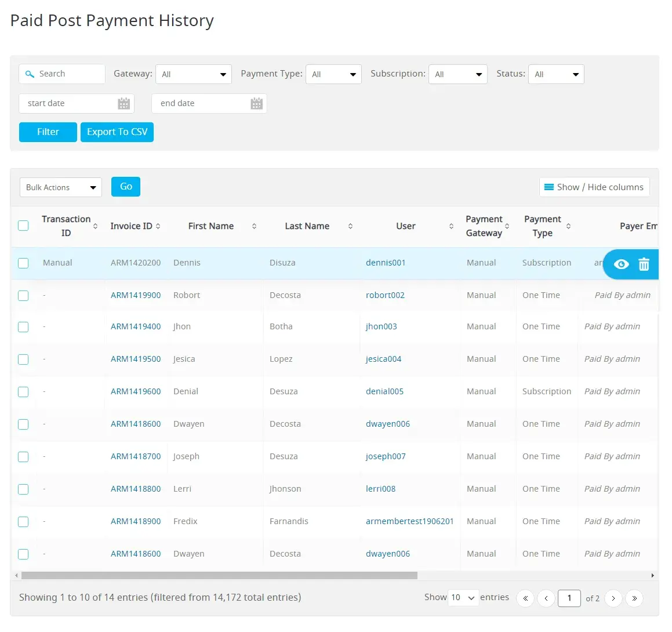Click the horizontal table scrollbar

[219, 576]
